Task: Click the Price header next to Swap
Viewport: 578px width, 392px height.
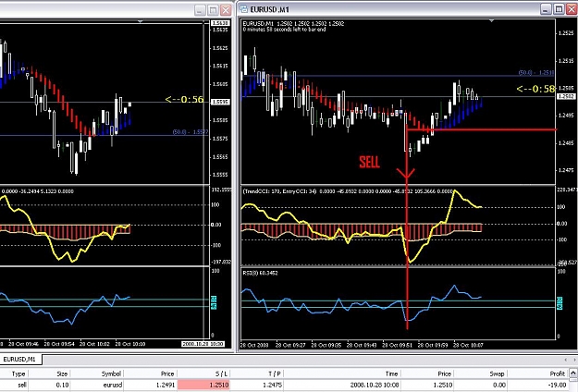Action: pos(445,374)
